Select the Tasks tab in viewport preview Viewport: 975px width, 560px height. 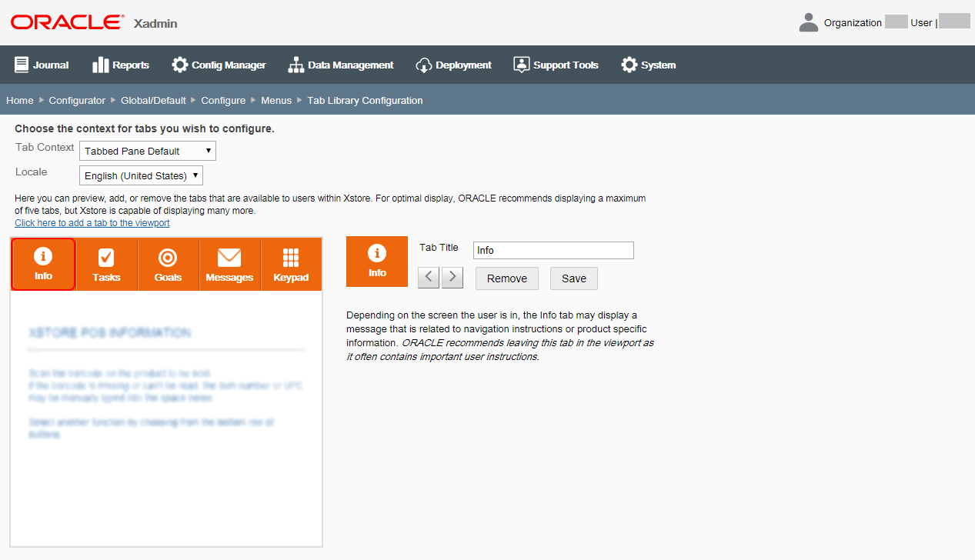(x=106, y=265)
